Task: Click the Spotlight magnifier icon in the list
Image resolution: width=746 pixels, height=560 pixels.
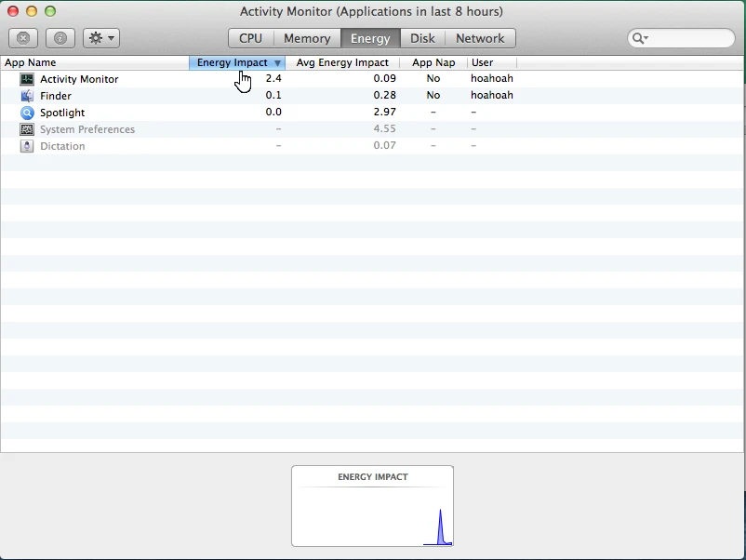Action: point(25,112)
